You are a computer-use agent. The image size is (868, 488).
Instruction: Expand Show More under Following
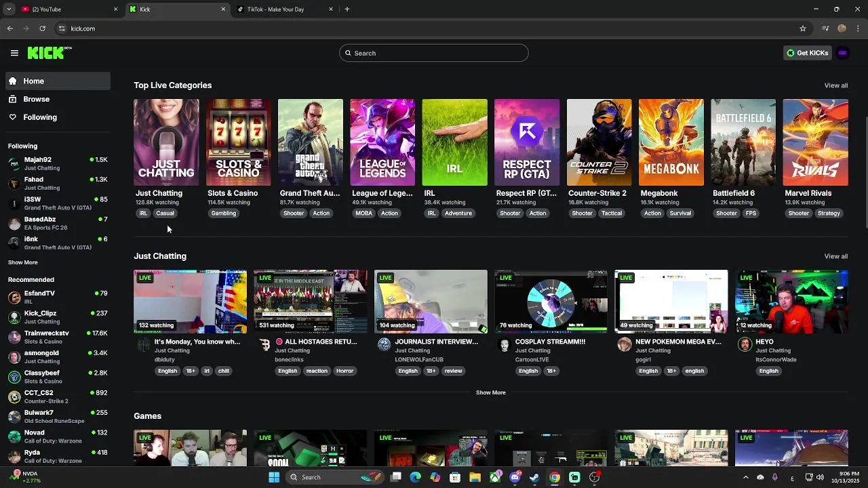23,262
